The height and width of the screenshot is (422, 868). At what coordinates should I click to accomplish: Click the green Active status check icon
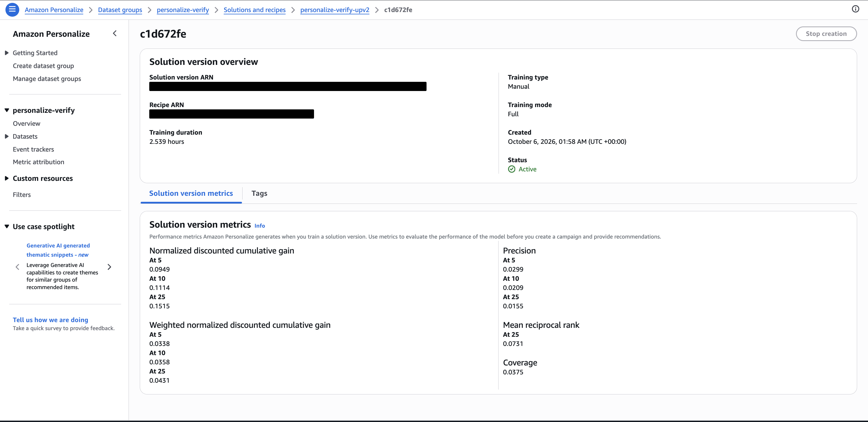pos(511,169)
